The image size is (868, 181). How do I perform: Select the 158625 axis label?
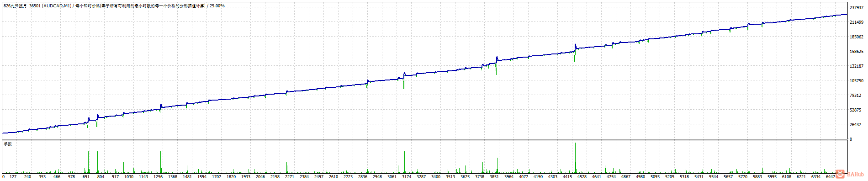point(856,52)
